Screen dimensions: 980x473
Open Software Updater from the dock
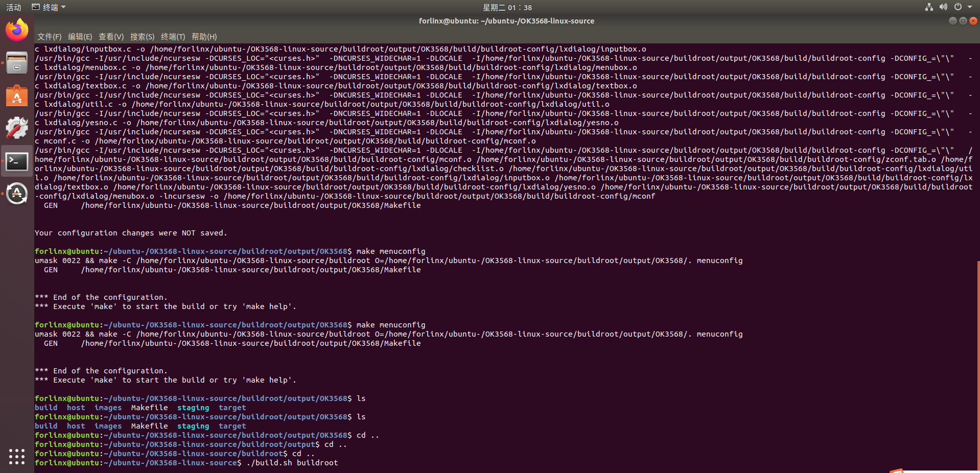coord(17,194)
